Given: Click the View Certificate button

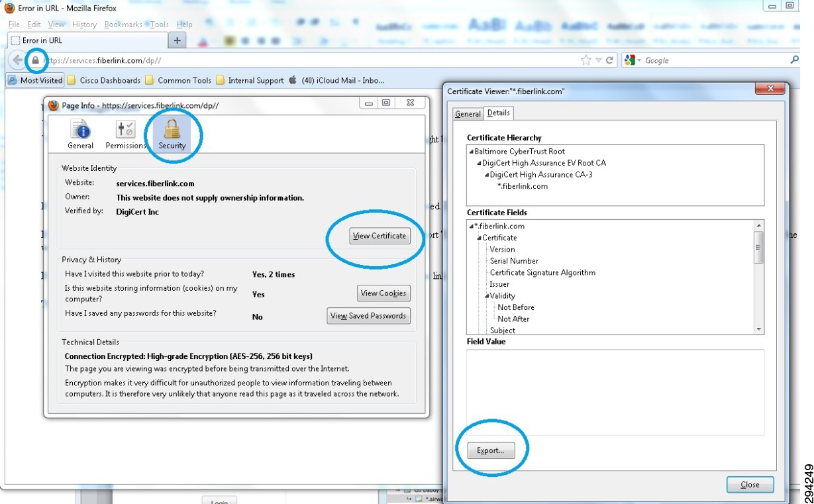Looking at the screenshot, I should [x=380, y=236].
